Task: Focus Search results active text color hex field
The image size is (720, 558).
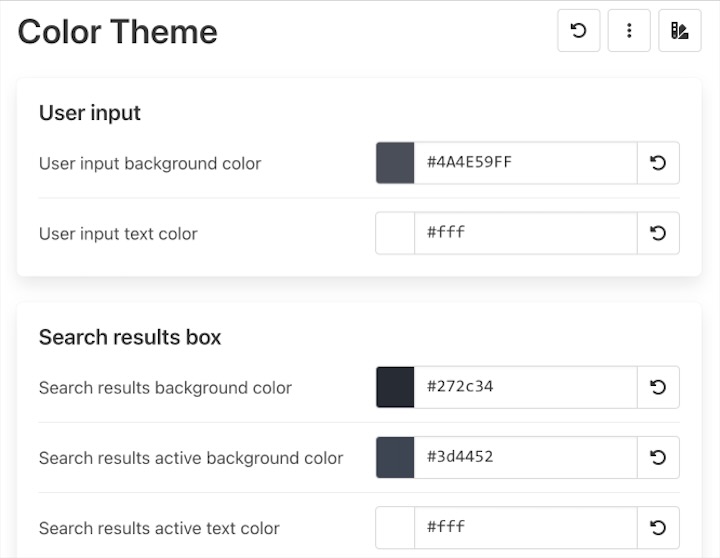Action: tap(525, 527)
